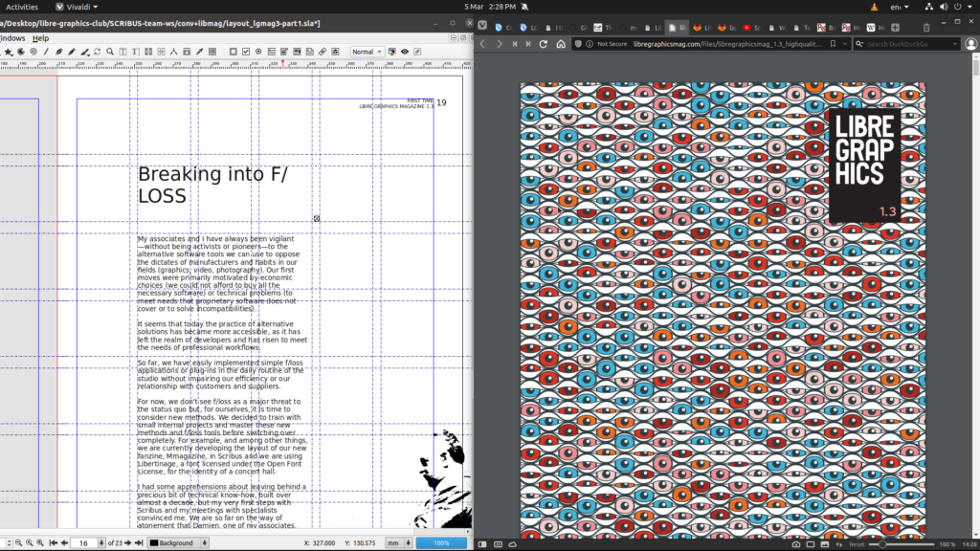Viewport: 980px width, 551px height.
Task: Zoom in on the Scribus canvas
Action: pos(40,543)
